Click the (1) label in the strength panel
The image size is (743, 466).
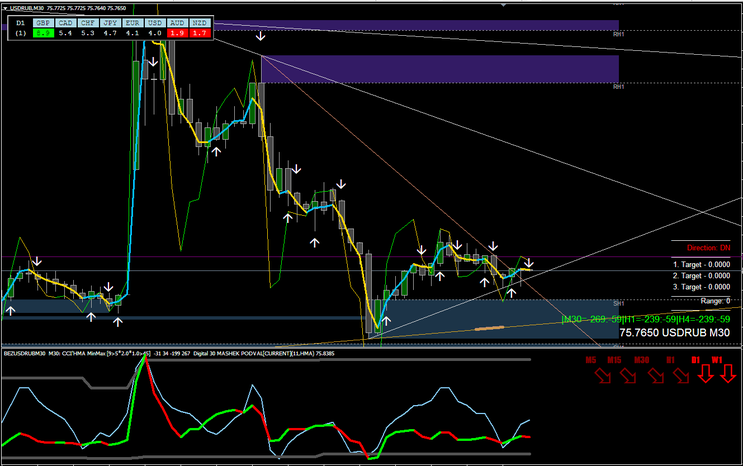20,33
